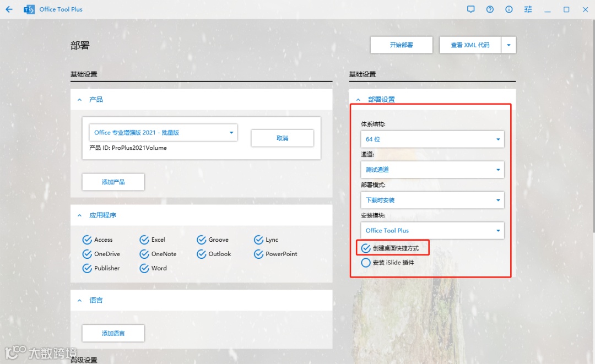Collapse the 应用程序 section
This screenshot has height=364, width=595.
[79, 215]
